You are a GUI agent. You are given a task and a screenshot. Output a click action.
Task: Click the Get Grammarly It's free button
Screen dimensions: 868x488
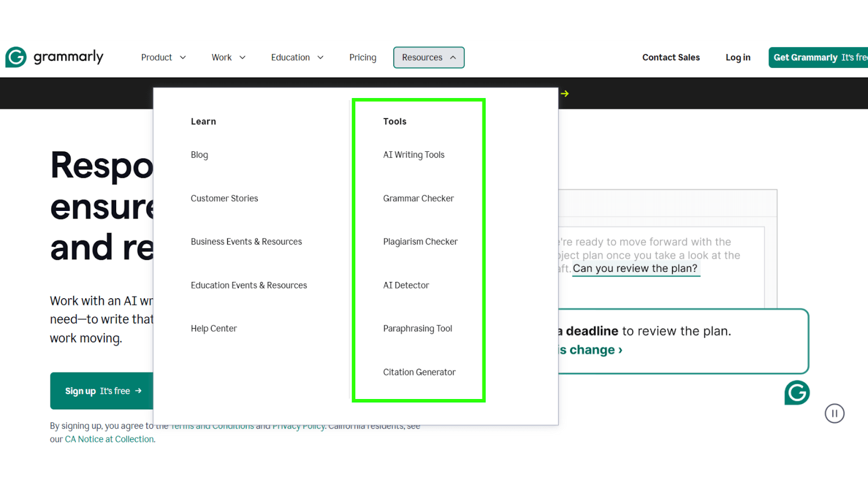pos(818,57)
